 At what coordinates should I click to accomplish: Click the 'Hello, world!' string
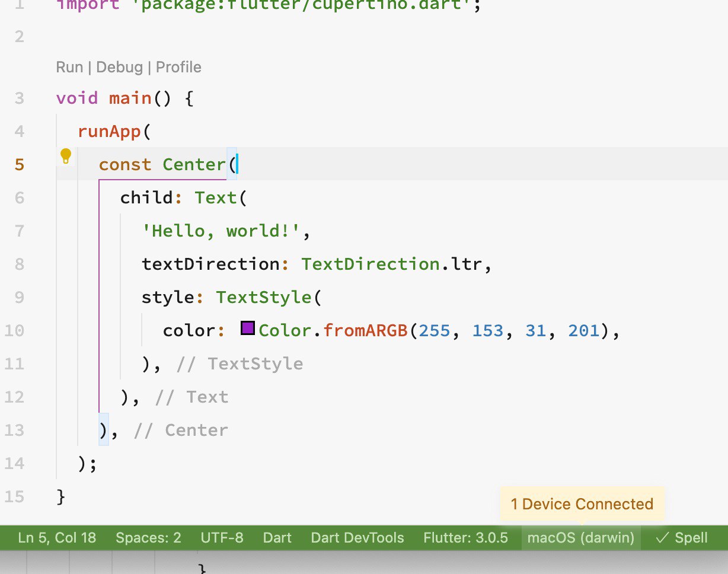[x=222, y=231]
